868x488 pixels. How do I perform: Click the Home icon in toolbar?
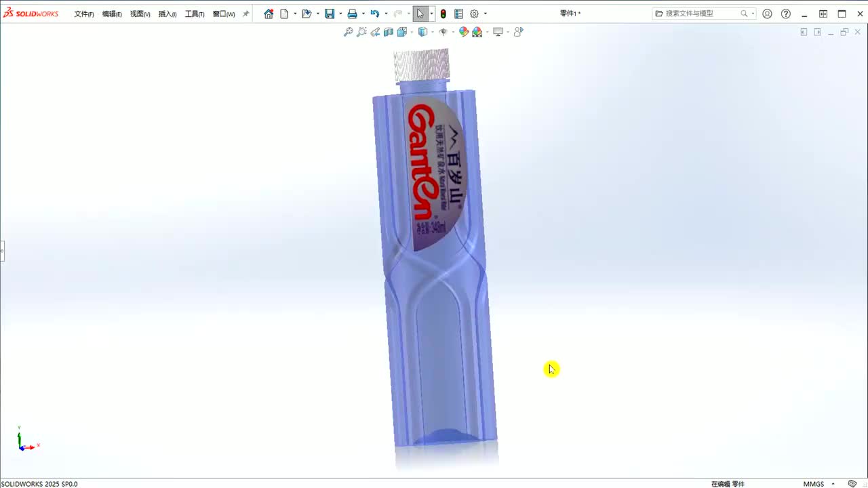click(x=269, y=14)
